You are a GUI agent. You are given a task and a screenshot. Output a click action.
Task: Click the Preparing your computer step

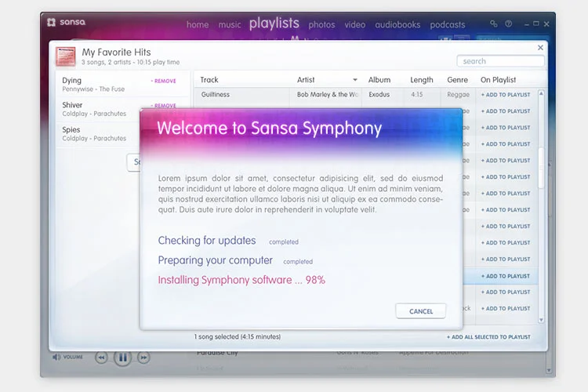tap(216, 260)
